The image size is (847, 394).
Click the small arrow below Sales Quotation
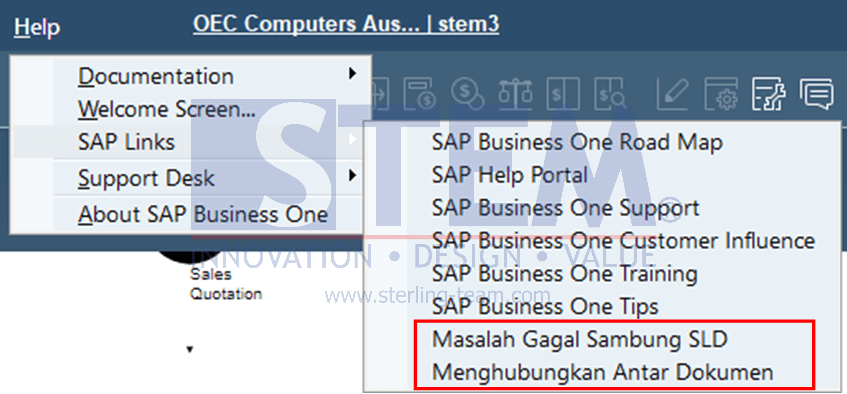pos(190,350)
